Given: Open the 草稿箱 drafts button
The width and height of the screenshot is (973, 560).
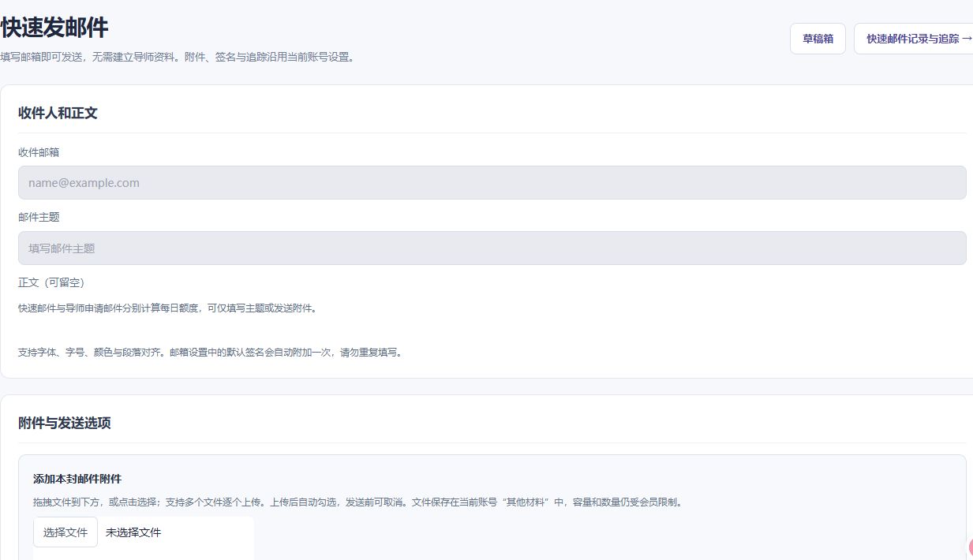Looking at the screenshot, I should [x=818, y=39].
